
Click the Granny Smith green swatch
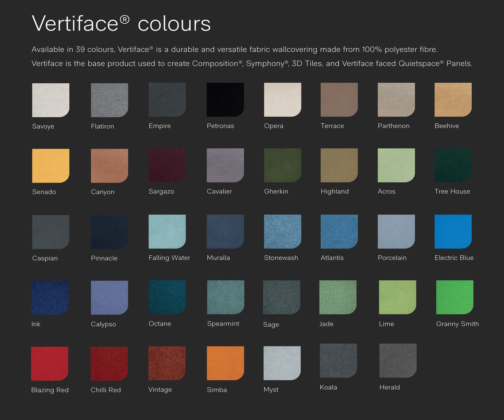[455, 297]
